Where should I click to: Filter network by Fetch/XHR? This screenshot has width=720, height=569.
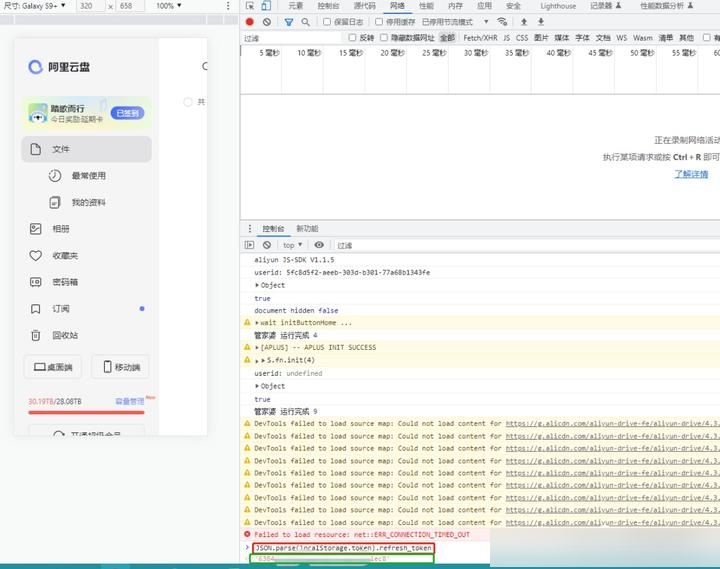coord(480,38)
